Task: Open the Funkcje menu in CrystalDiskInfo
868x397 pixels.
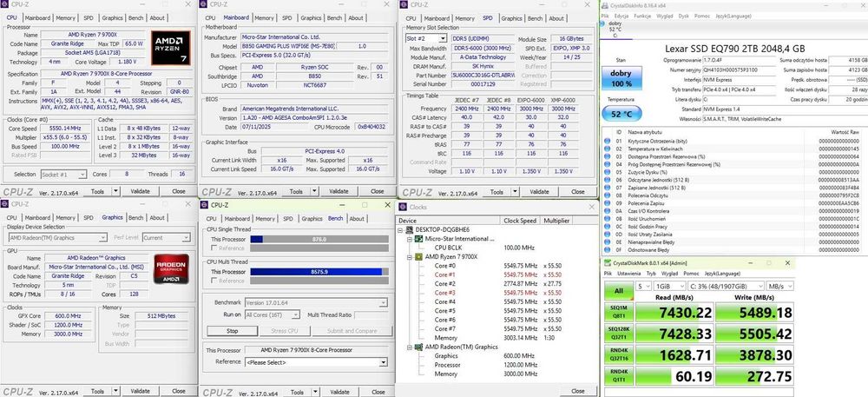Action: 642,16
